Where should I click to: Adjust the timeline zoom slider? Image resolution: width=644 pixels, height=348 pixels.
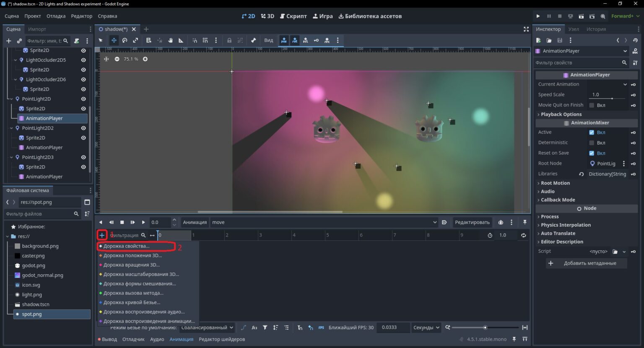tap(485, 327)
